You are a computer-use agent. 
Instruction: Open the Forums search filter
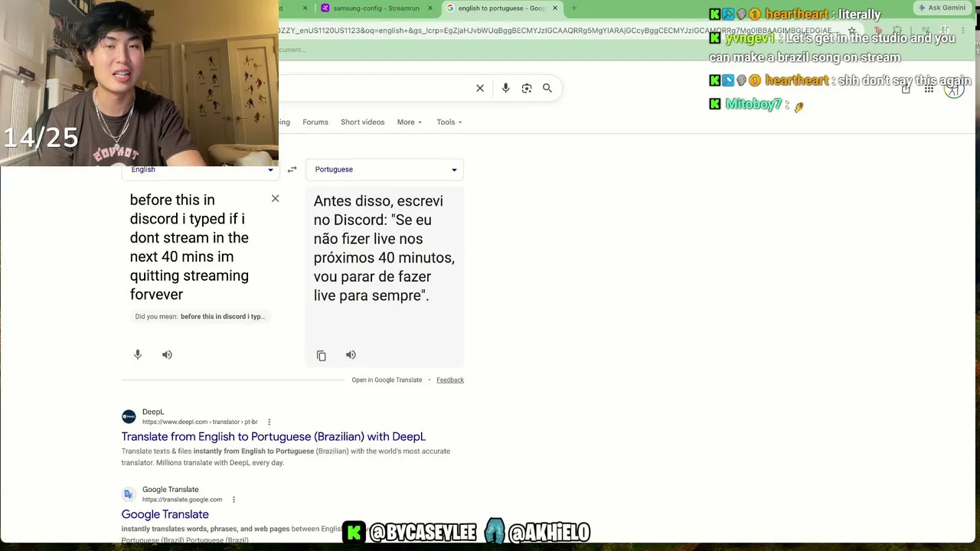(x=315, y=122)
